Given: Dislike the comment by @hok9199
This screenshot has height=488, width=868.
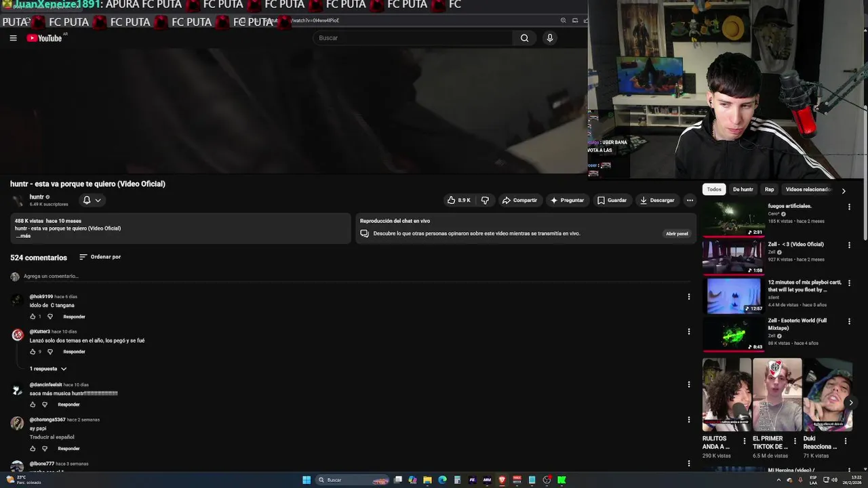Looking at the screenshot, I should 50,317.
